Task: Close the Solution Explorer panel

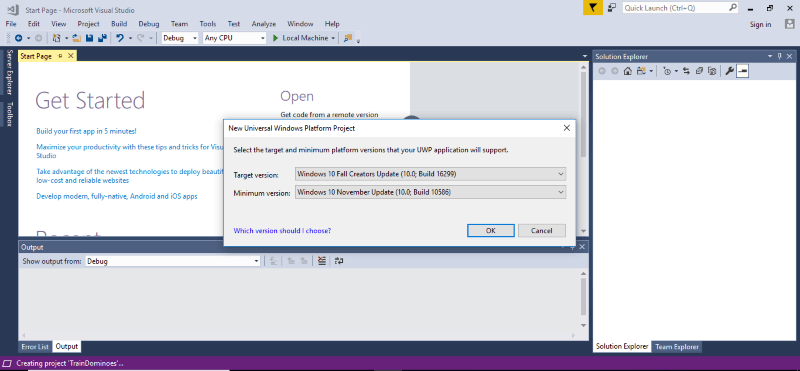Action: coord(789,56)
